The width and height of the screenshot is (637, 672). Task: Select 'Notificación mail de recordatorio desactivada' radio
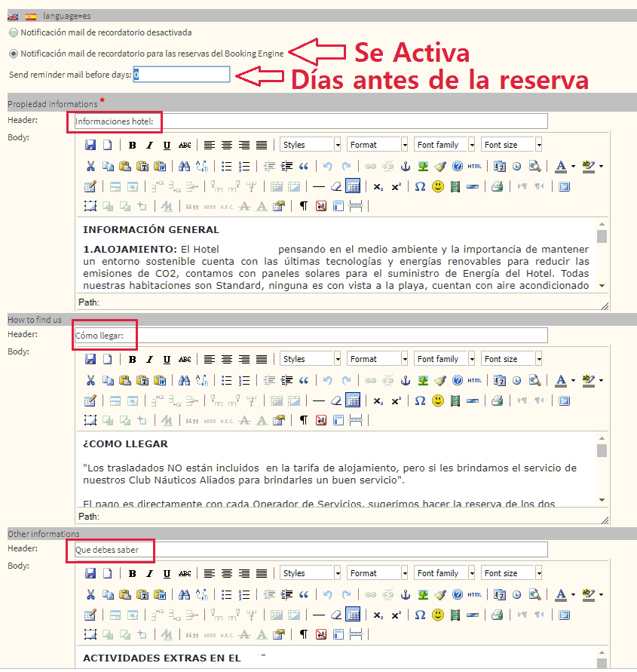14,33
